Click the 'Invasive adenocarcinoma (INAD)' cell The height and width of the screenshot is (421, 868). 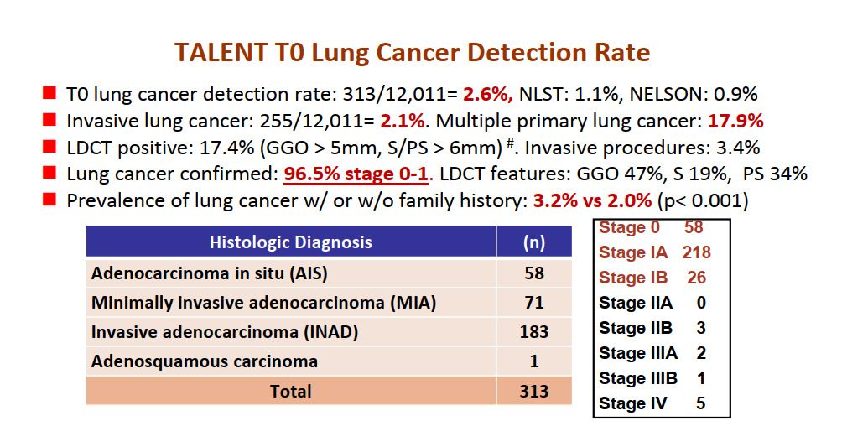[225, 332]
